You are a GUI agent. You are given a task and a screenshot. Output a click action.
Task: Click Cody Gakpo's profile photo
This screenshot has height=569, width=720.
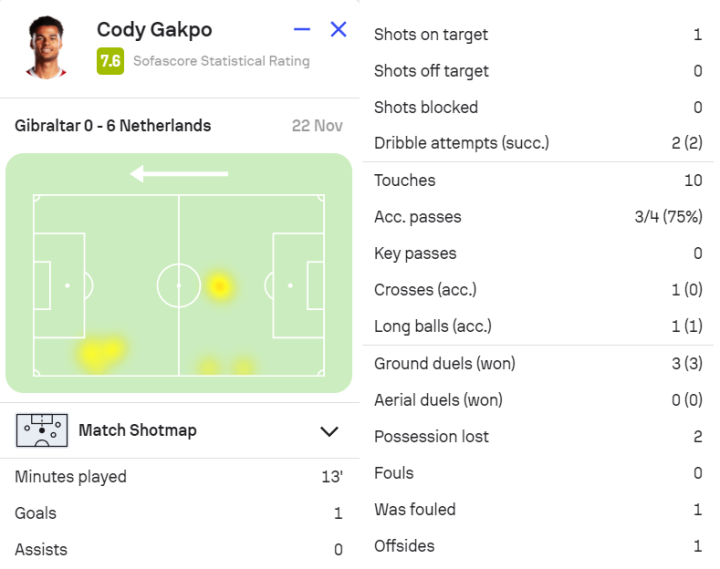(46, 47)
